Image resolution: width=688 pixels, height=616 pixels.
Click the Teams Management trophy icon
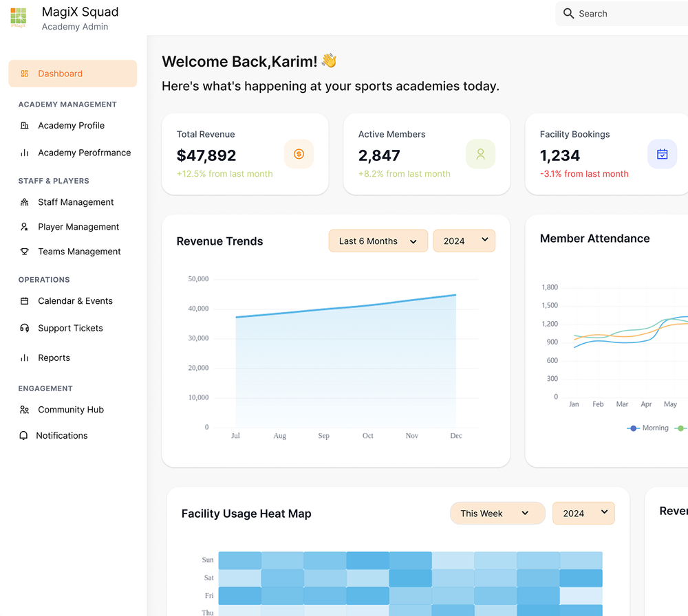pos(25,251)
